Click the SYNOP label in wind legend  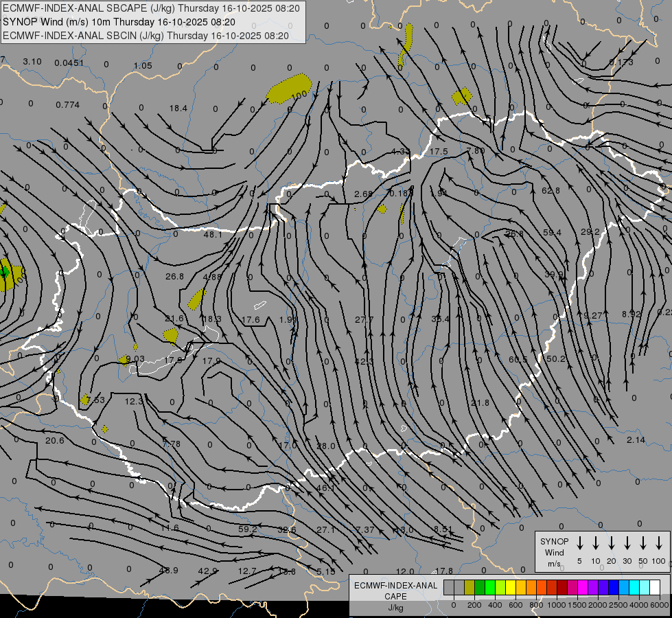(554, 541)
